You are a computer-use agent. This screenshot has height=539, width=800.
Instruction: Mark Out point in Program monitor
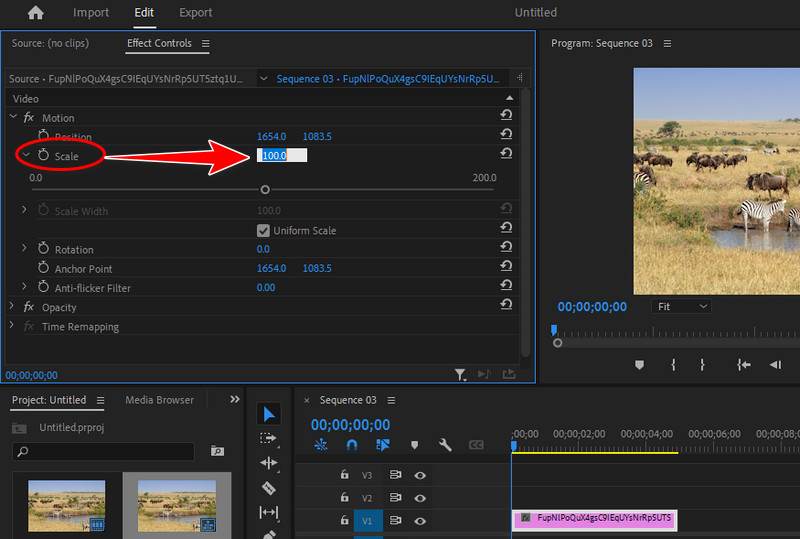703,365
